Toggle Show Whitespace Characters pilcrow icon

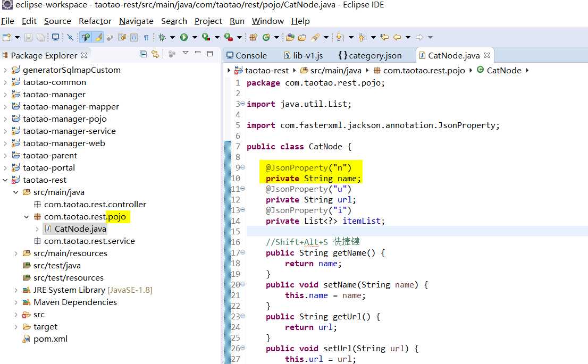click(x=146, y=37)
